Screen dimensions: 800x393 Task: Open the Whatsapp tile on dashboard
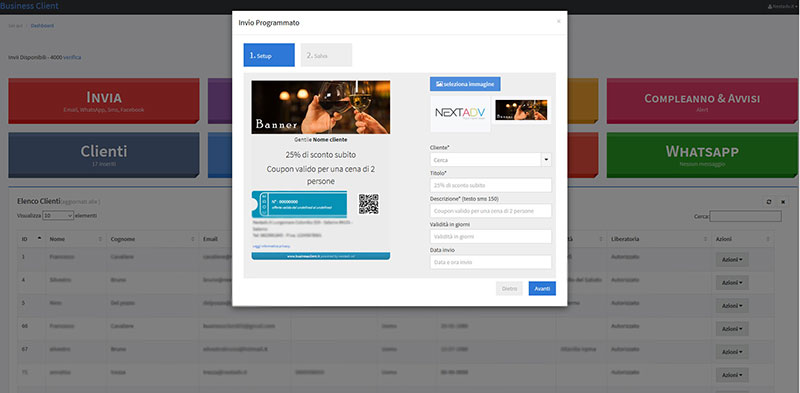(x=702, y=155)
